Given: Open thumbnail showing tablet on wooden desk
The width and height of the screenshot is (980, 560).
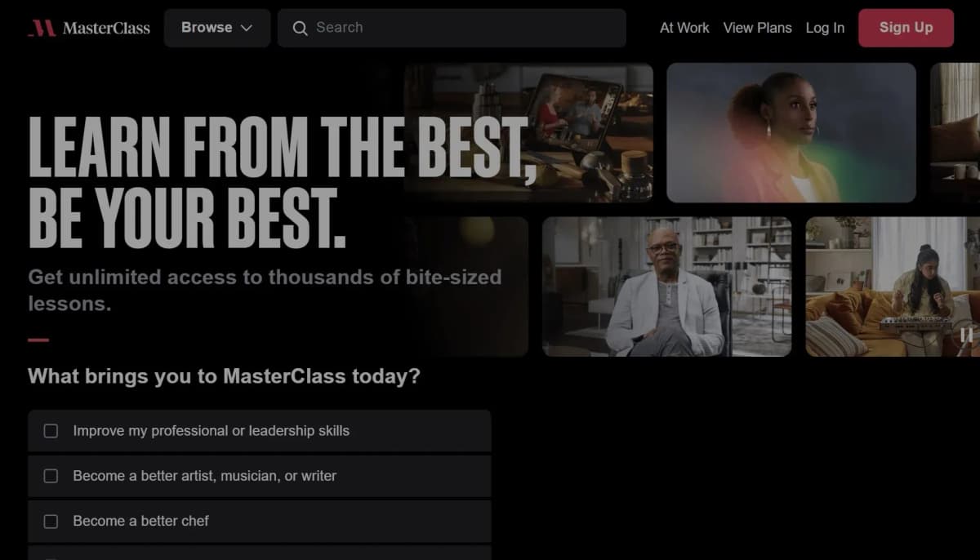Looking at the screenshot, I should coord(528,132).
